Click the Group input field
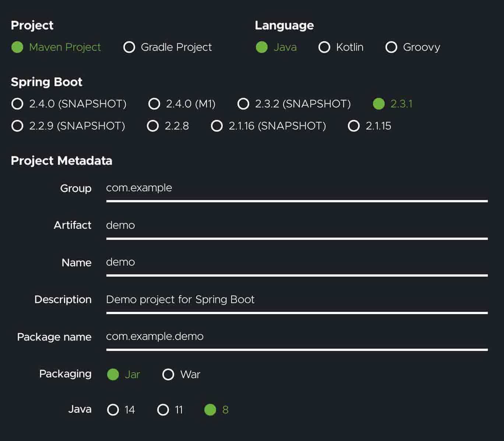Image resolution: width=504 pixels, height=441 pixels. click(x=296, y=188)
